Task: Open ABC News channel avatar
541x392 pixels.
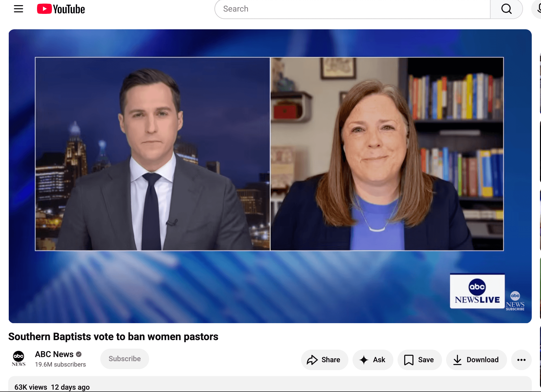Action: [x=19, y=359]
